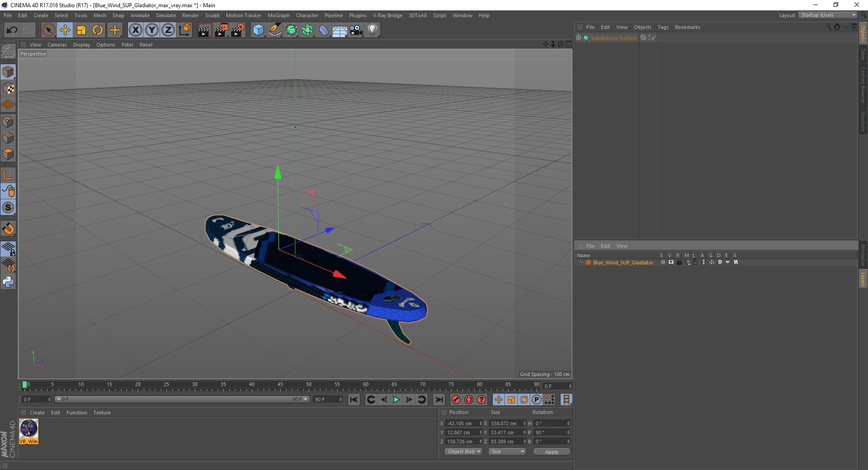Open the Layout dropdown showing Startup (User)
Viewport: 868px width, 470px height.
point(828,15)
